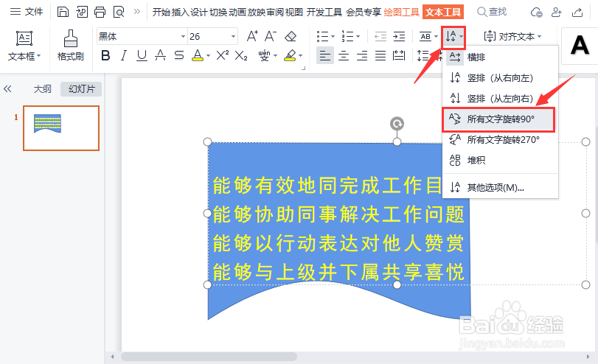
Task: Switch to the 放映 tab
Action: coord(257,13)
